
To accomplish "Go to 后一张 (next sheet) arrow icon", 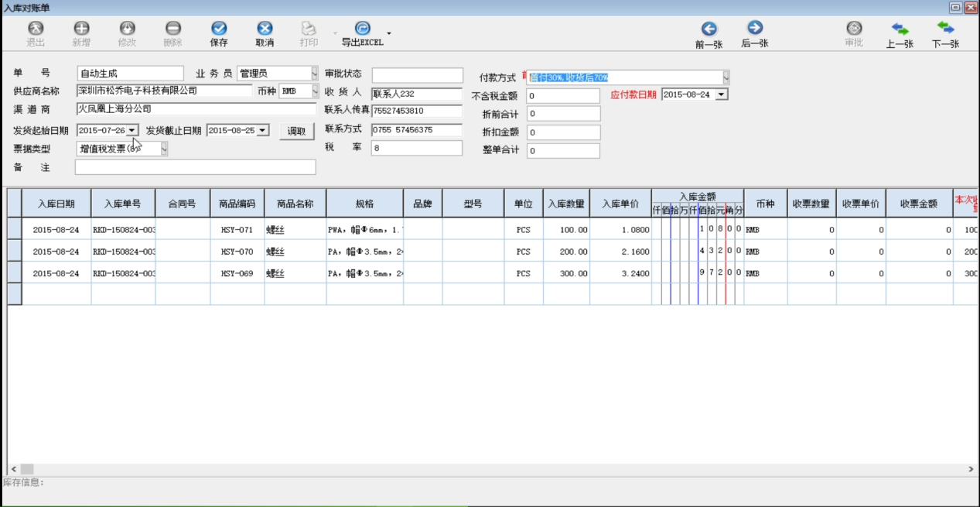I will 755,29.
